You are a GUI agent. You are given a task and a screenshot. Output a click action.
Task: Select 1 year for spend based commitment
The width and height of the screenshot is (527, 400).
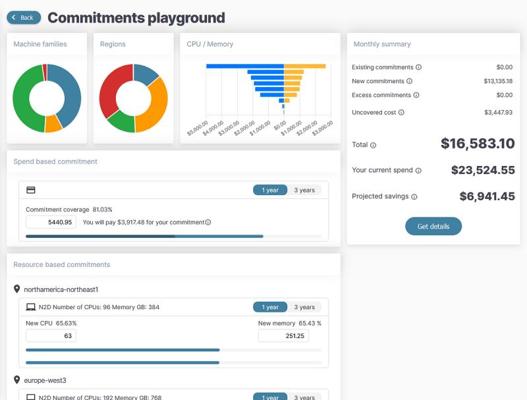(270, 190)
